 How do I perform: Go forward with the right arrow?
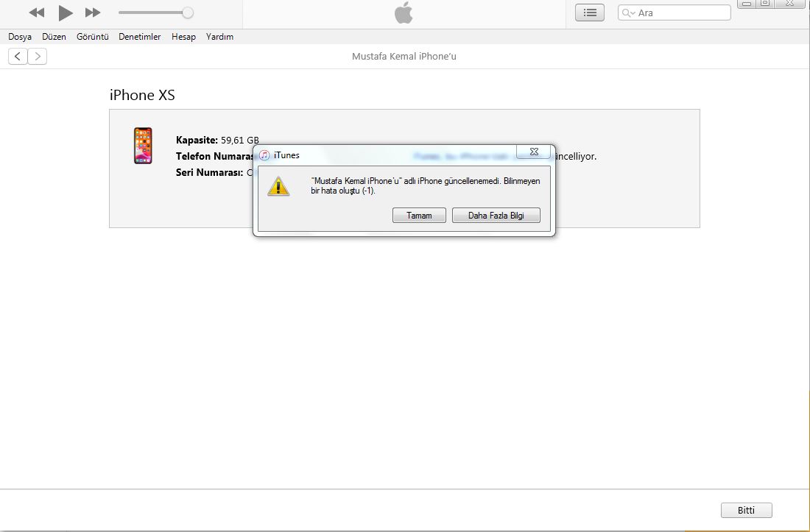point(38,56)
